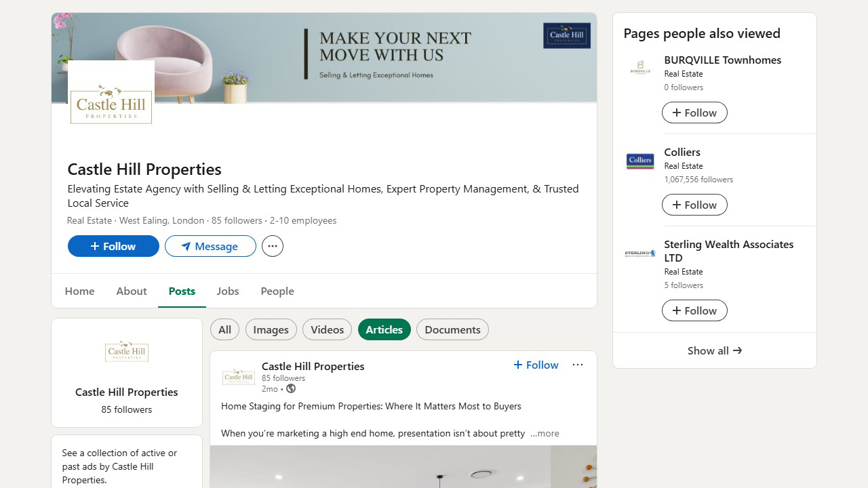Click the 85 followers link in page info
The image size is (868, 488).
pos(237,220)
